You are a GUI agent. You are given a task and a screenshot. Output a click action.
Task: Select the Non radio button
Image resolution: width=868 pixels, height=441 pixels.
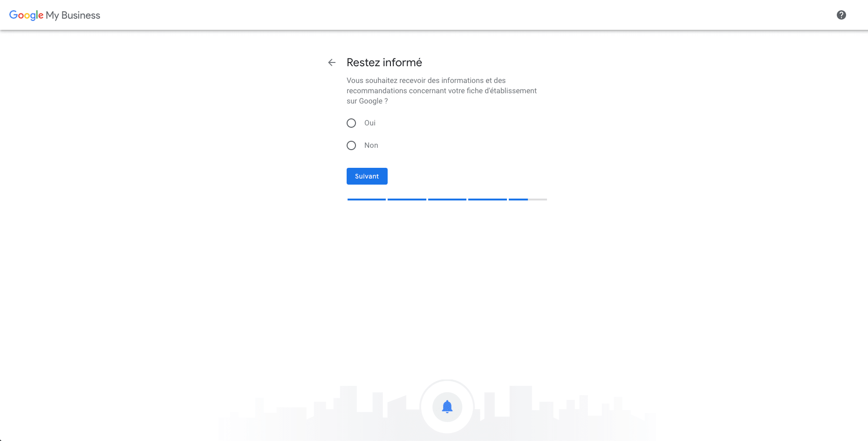[x=351, y=145]
